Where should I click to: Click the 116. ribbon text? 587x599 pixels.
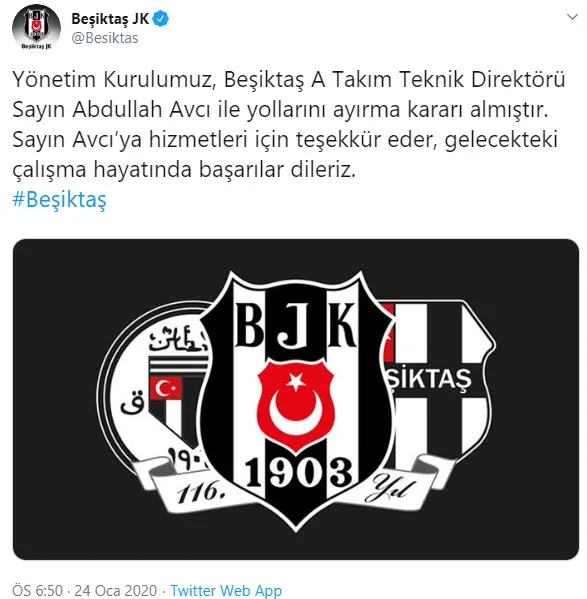(x=200, y=493)
